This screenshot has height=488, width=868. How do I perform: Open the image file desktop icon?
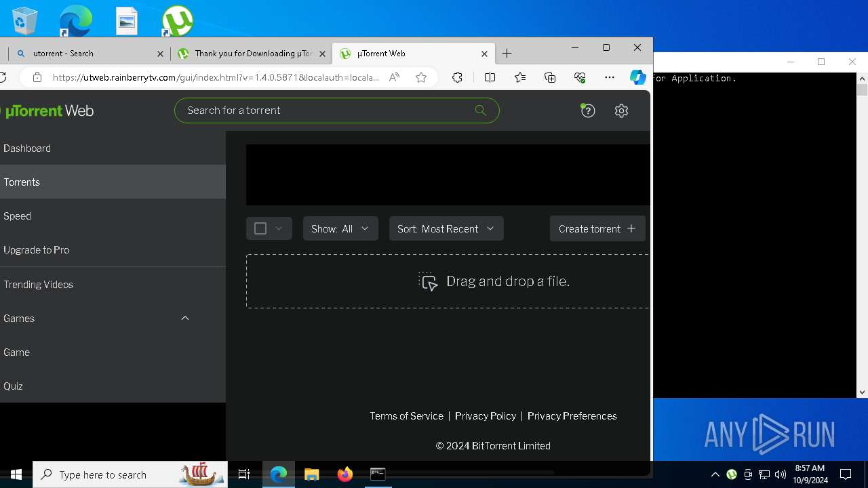127,20
